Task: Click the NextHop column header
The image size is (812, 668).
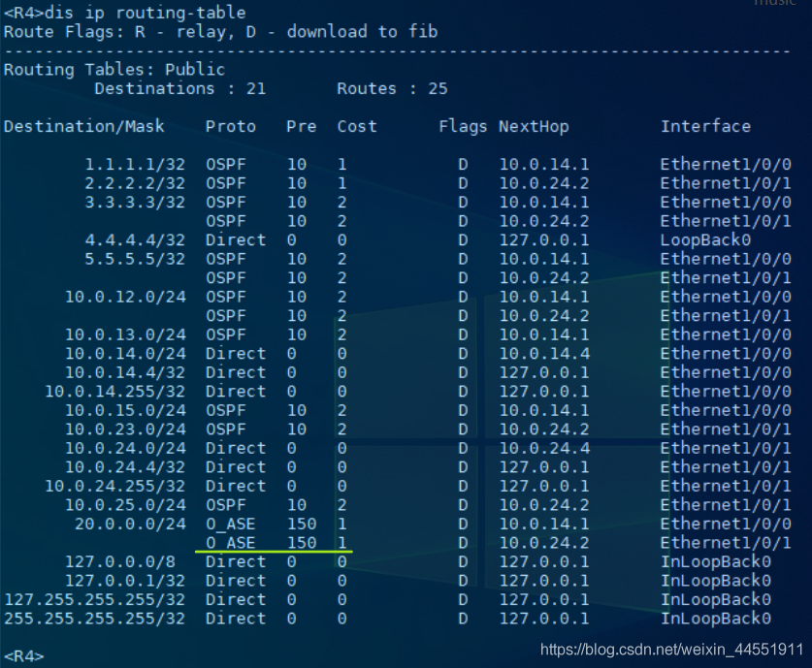Action: [534, 126]
